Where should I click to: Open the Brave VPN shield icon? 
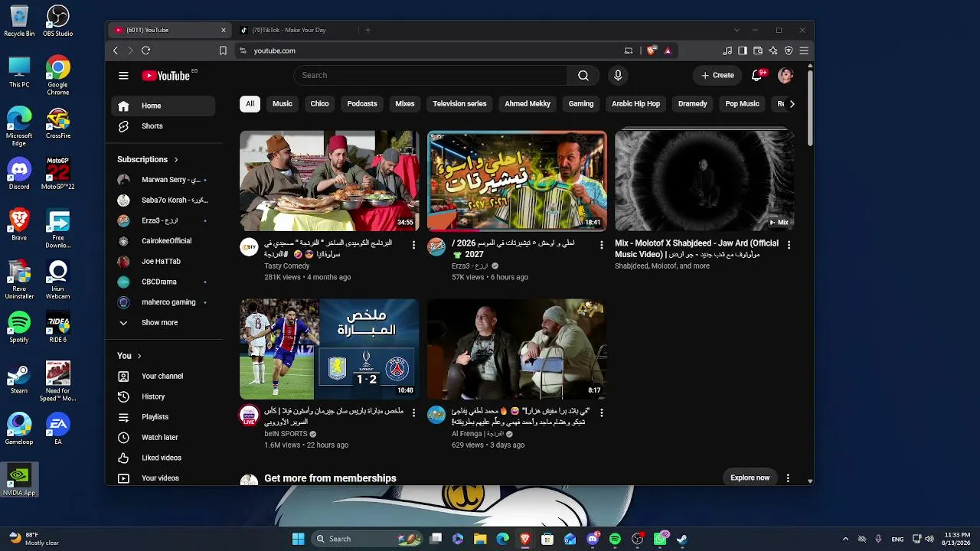coord(789,51)
